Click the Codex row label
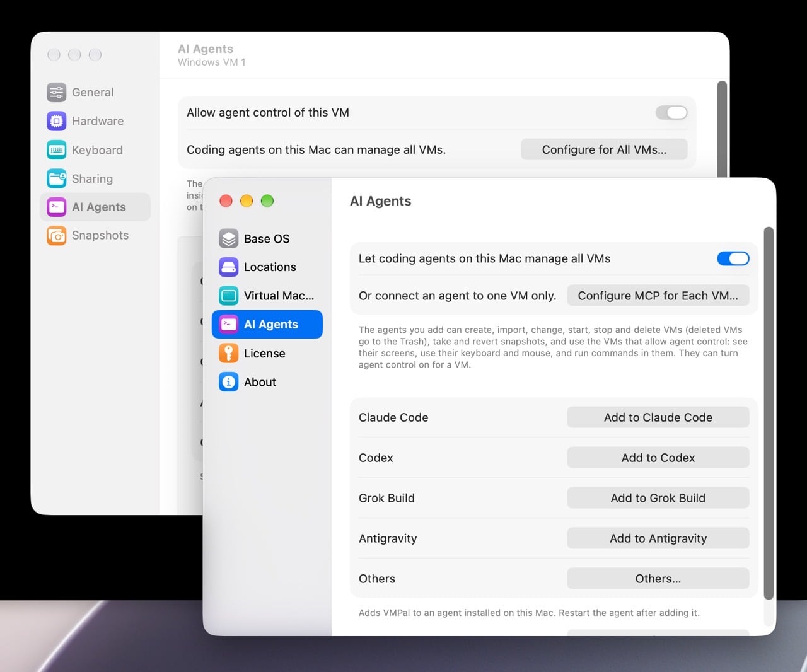 click(x=376, y=458)
